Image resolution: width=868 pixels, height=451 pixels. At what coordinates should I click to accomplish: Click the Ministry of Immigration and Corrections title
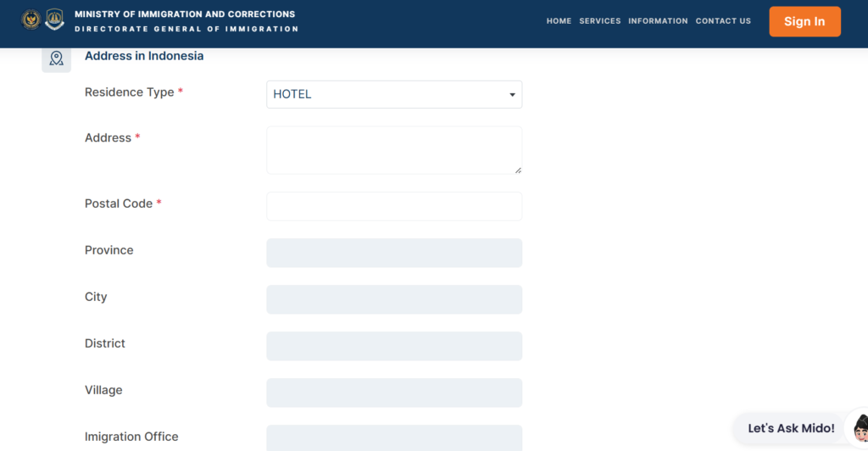[185, 14]
